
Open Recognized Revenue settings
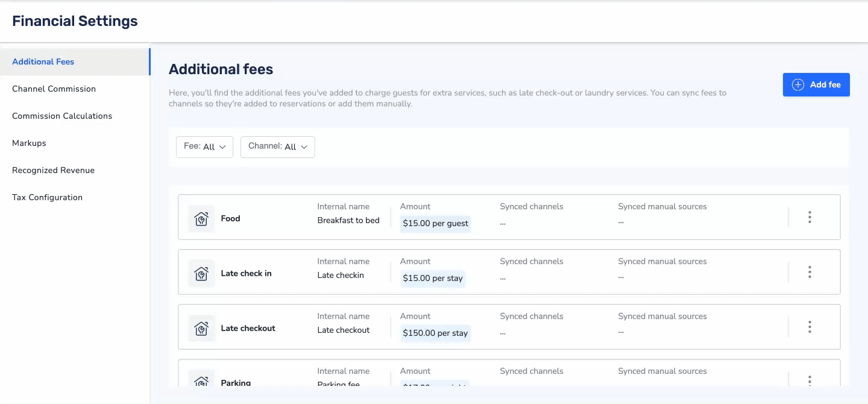(x=53, y=170)
